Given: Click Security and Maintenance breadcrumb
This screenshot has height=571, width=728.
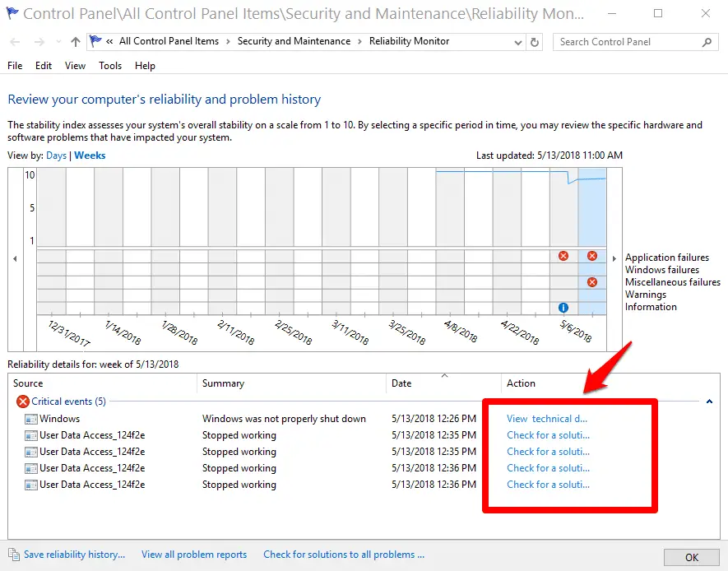Looking at the screenshot, I should (294, 41).
